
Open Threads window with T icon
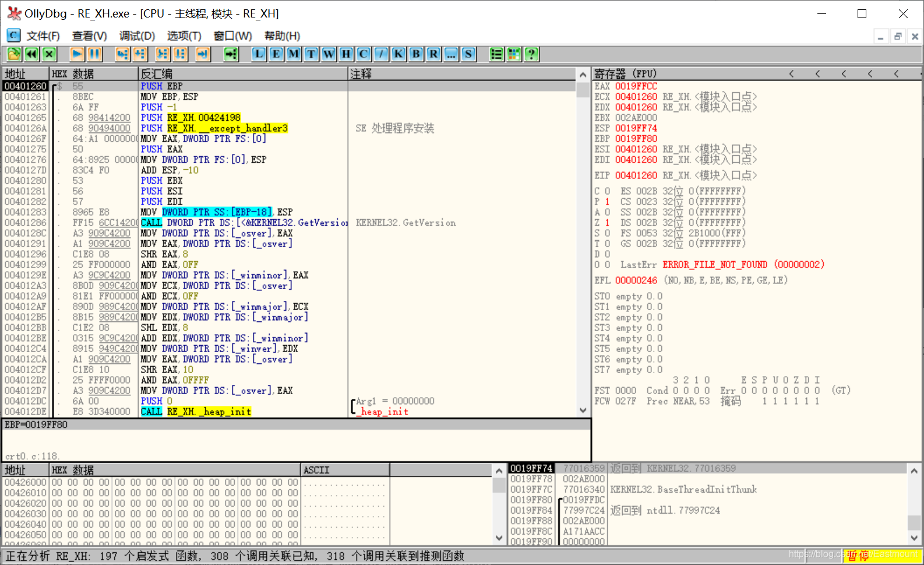311,54
